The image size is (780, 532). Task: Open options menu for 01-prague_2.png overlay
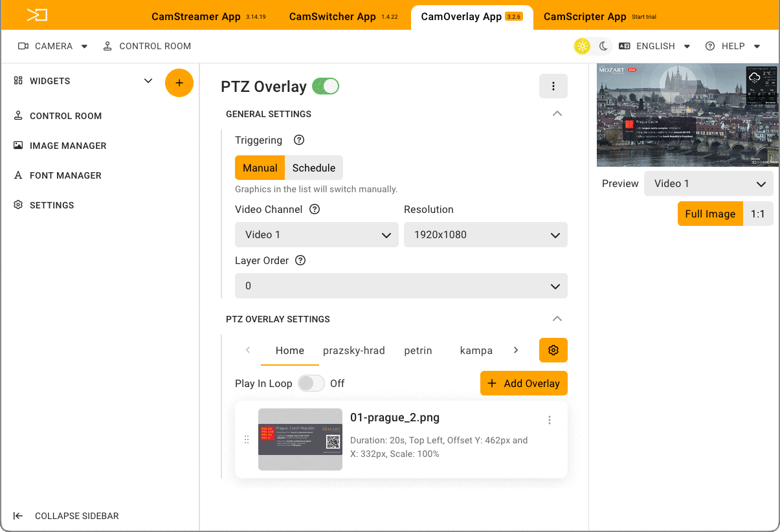[x=549, y=420]
